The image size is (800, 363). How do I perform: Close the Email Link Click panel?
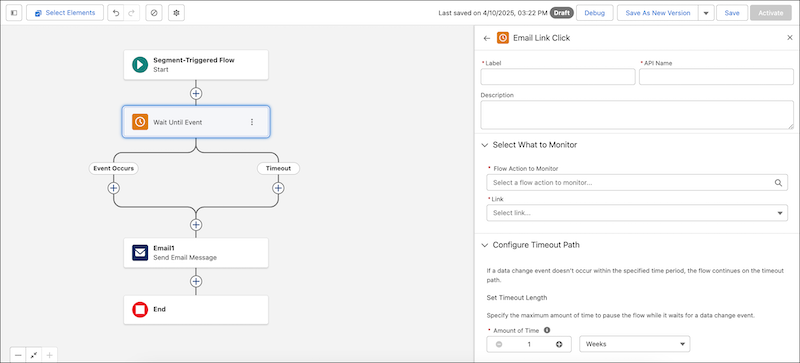click(790, 38)
